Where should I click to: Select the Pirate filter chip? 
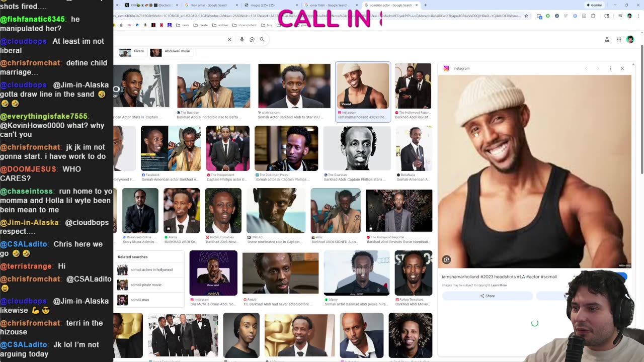(132, 51)
